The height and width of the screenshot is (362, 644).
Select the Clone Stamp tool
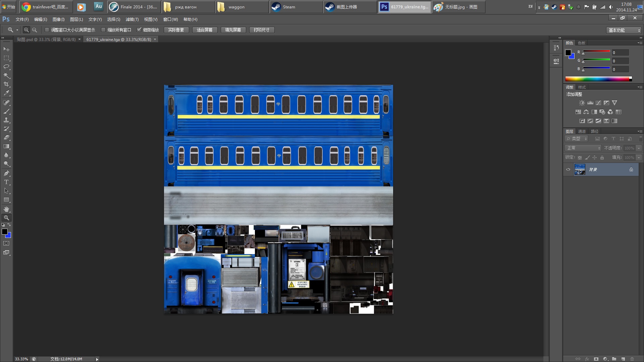coord(6,120)
